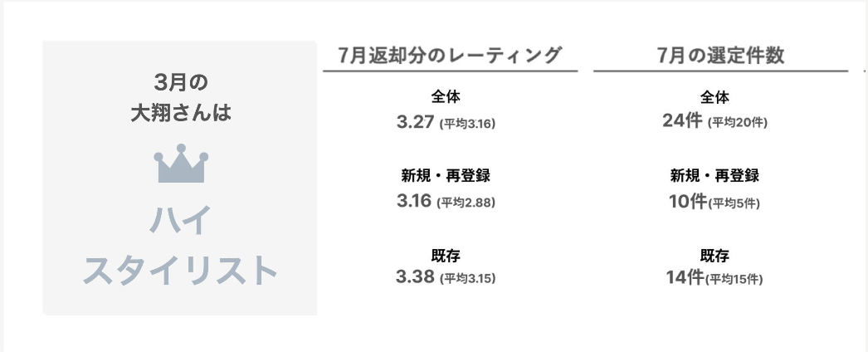Select the 7月の選定件数 header
The height and width of the screenshot is (352, 868).
tap(720, 56)
